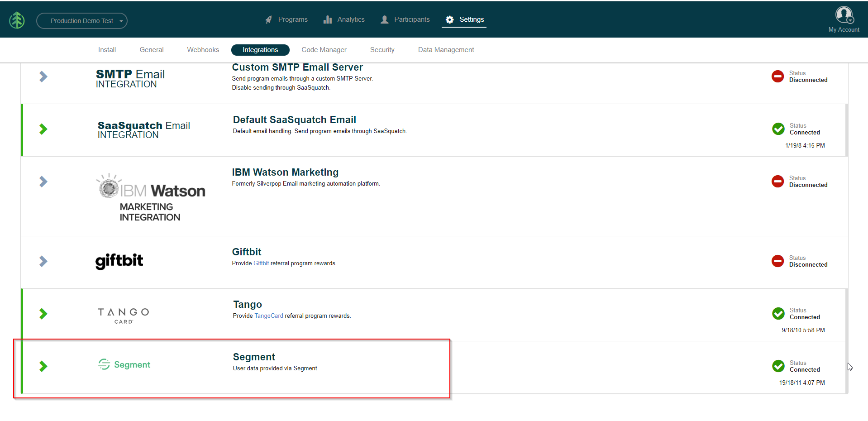This screenshot has width=868, height=421.
Task: Click the Connected status text for Segment
Action: click(805, 370)
